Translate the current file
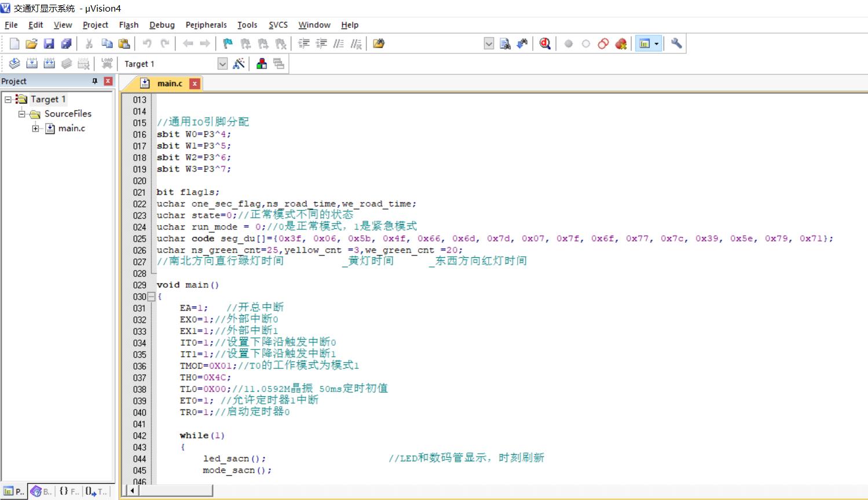 click(14, 64)
